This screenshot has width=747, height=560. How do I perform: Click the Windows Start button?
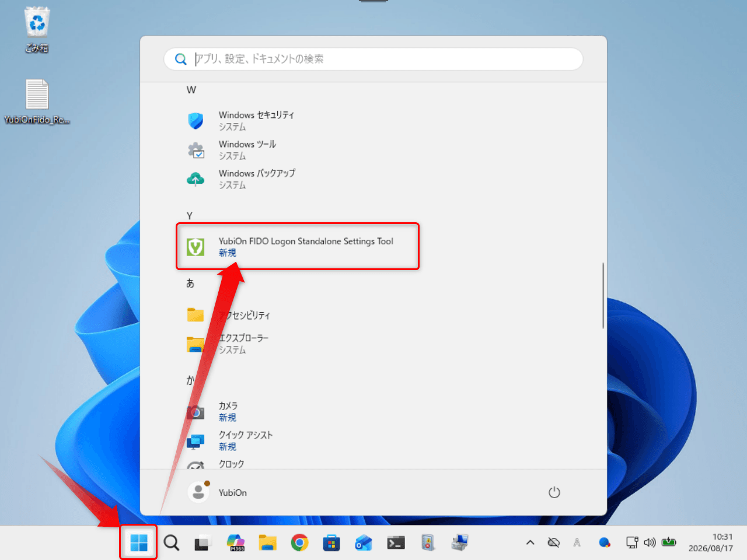pos(139,543)
